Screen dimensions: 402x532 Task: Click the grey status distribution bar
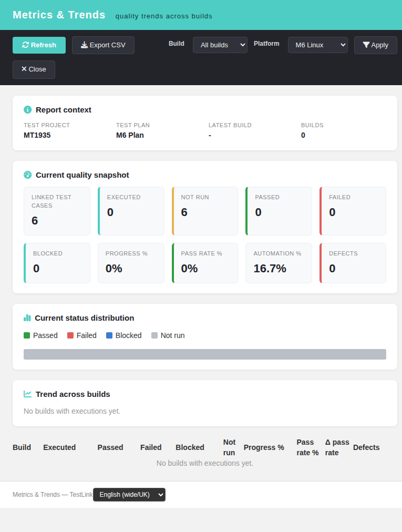click(205, 354)
